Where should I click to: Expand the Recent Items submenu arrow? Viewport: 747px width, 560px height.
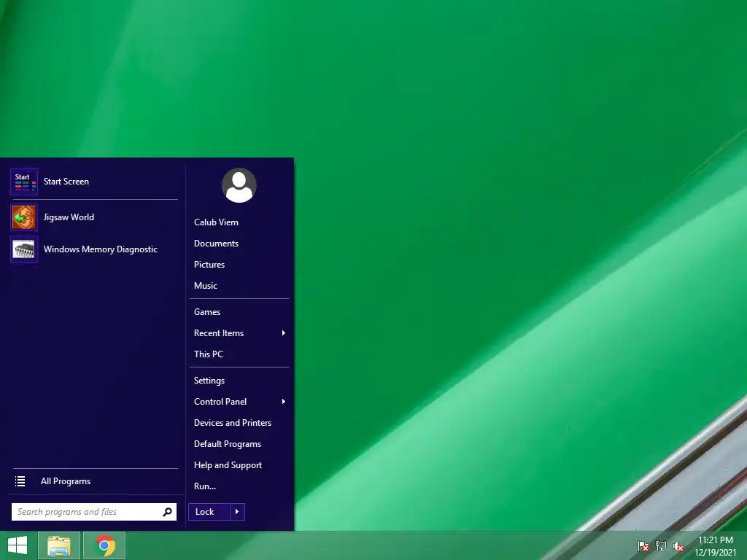coord(284,332)
